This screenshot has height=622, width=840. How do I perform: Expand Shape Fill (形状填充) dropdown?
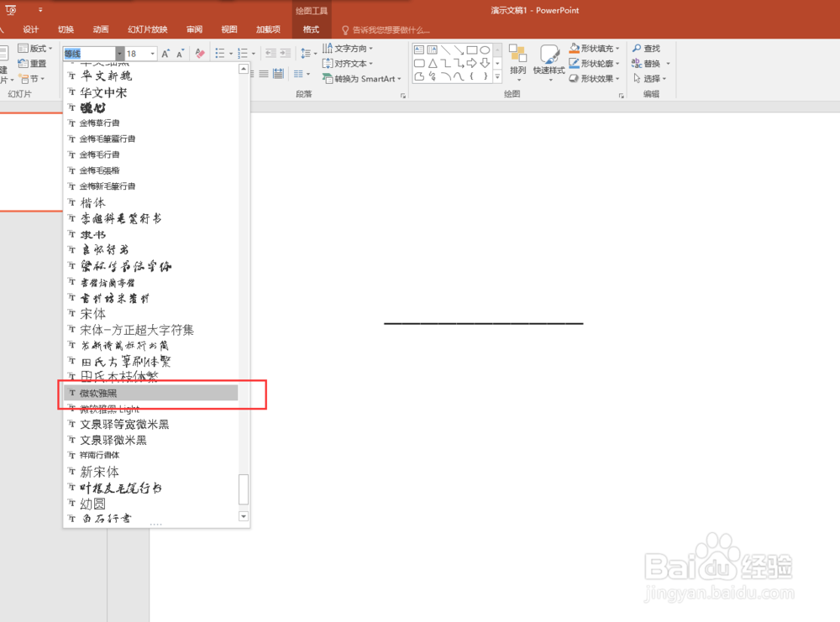(617, 49)
